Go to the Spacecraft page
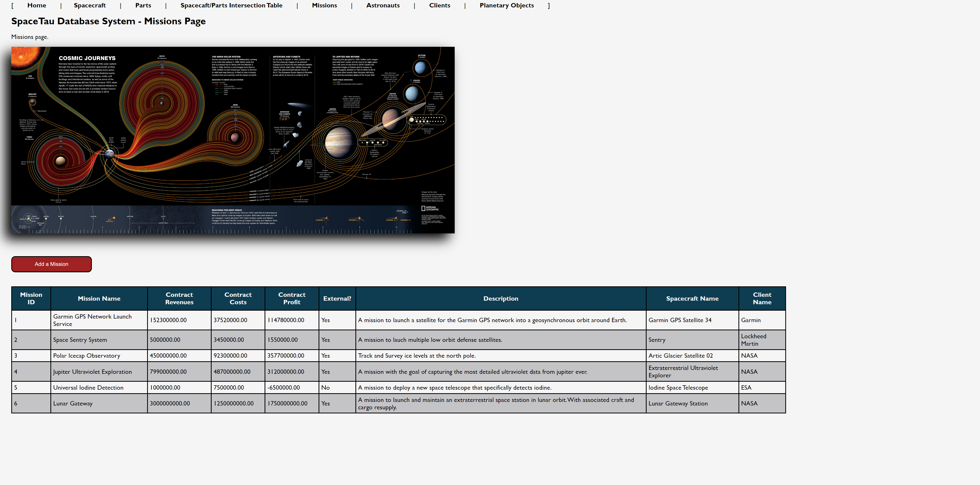This screenshot has height=485, width=980. 90,5
